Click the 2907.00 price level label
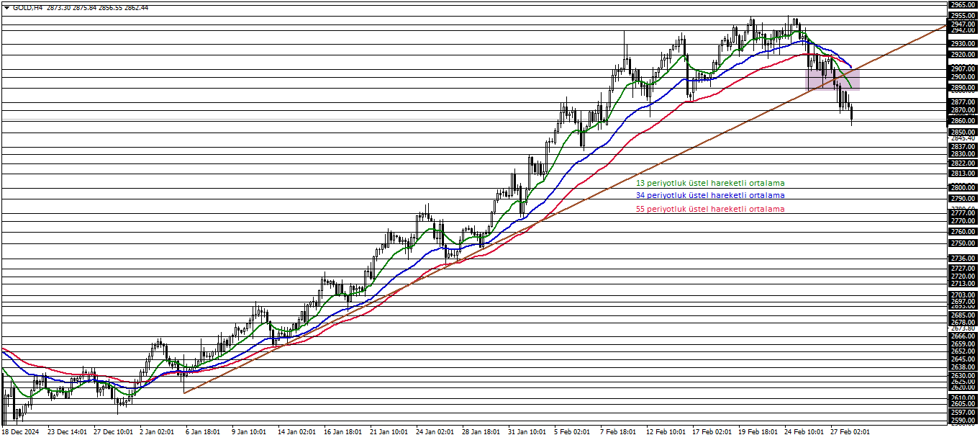980x440 pixels. pos(962,69)
